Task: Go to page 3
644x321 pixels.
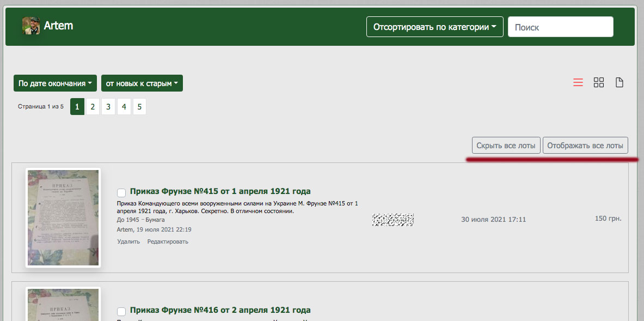Action: 108,107
